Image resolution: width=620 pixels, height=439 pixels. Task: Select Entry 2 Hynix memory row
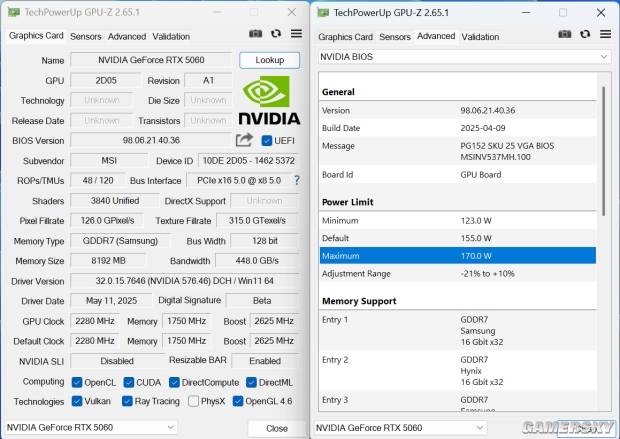pyautogui.click(x=458, y=371)
